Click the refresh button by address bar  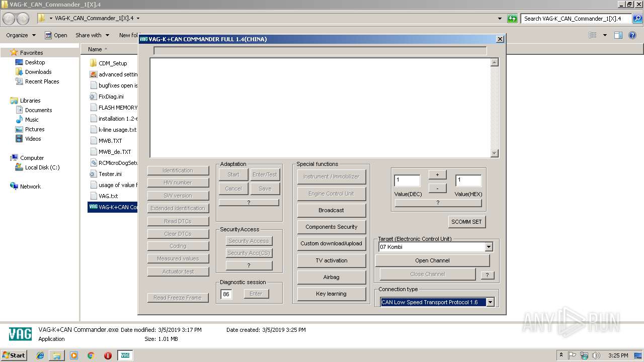click(x=512, y=19)
